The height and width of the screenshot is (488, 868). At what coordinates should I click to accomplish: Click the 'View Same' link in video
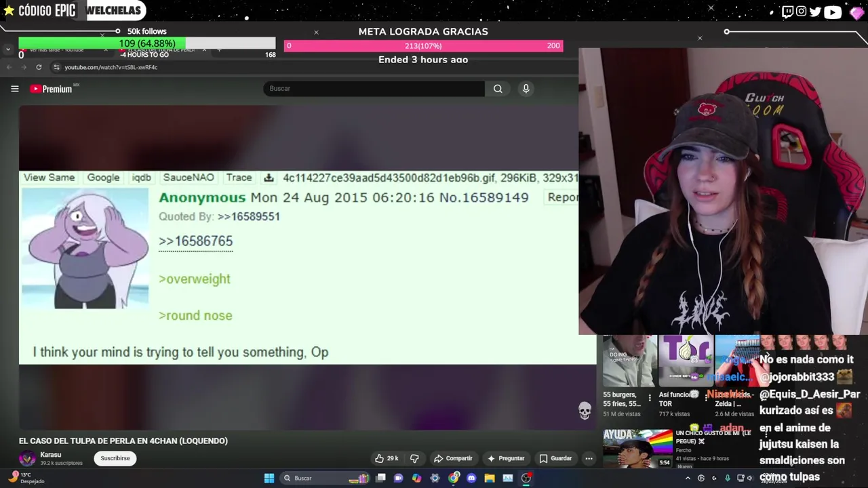tap(49, 178)
